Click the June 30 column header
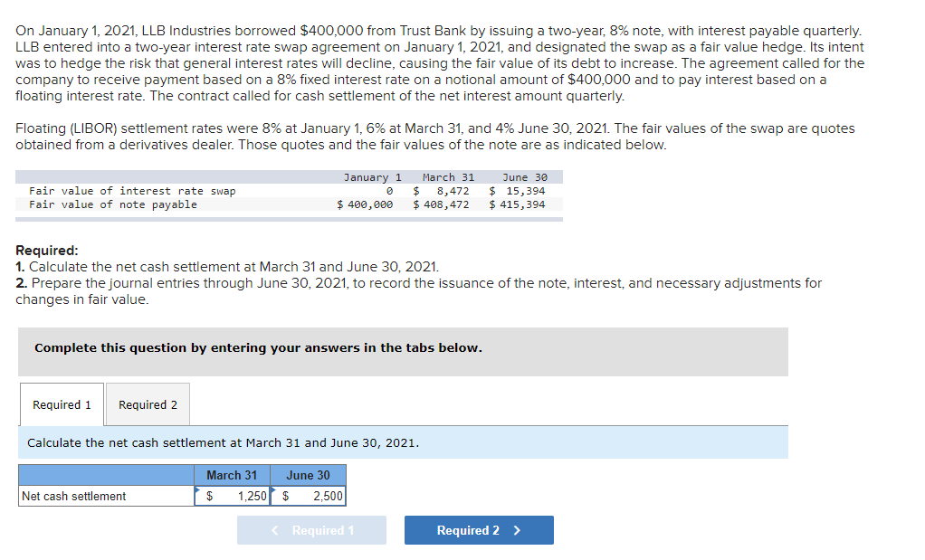Viewport: 925px width, 560px height. (x=309, y=475)
